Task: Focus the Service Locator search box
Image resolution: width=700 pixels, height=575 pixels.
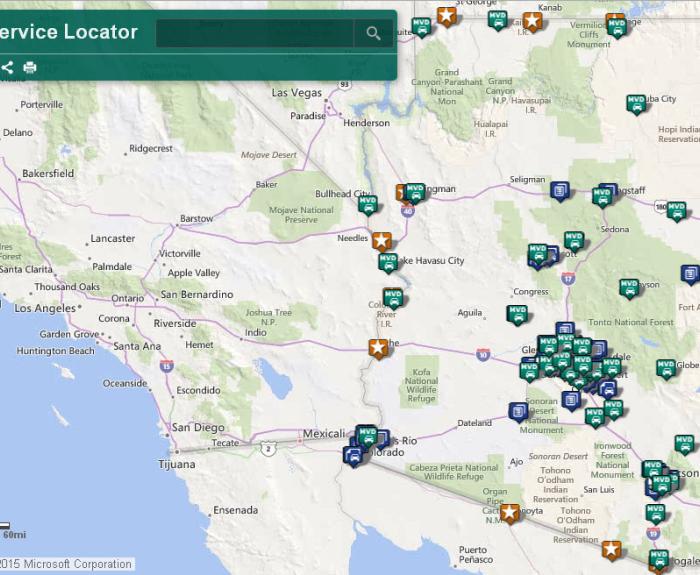Action: pyautogui.click(x=255, y=33)
